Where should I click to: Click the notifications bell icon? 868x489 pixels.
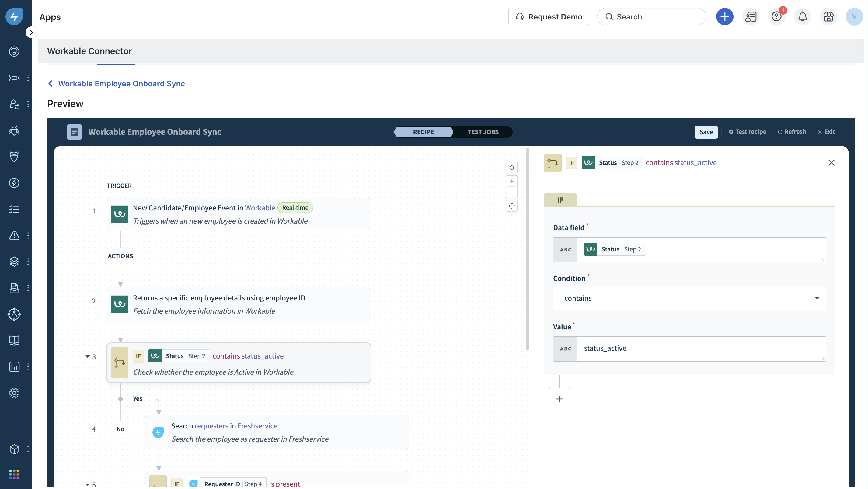click(802, 17)
